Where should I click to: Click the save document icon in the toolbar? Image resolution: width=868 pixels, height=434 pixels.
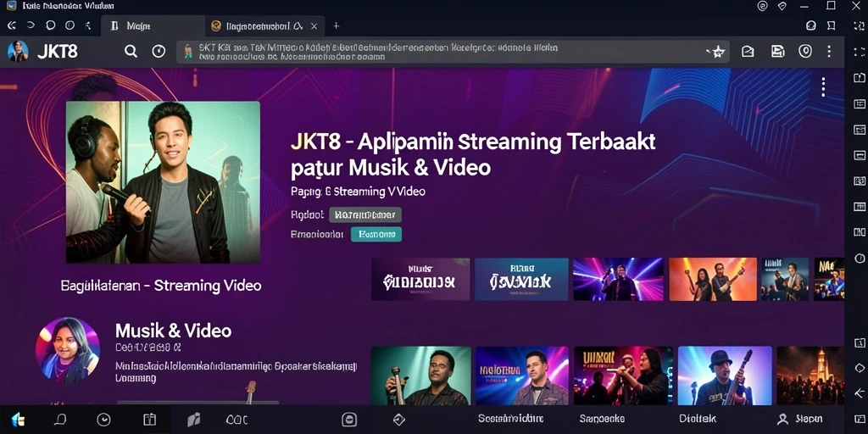pyautogui.click(x=778, y=52)
